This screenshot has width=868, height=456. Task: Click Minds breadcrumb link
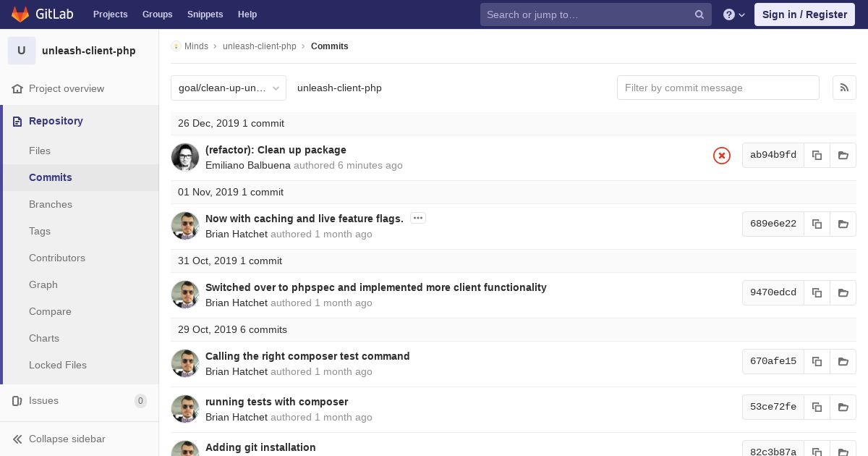pyautogui.click(x=196, y=46)
